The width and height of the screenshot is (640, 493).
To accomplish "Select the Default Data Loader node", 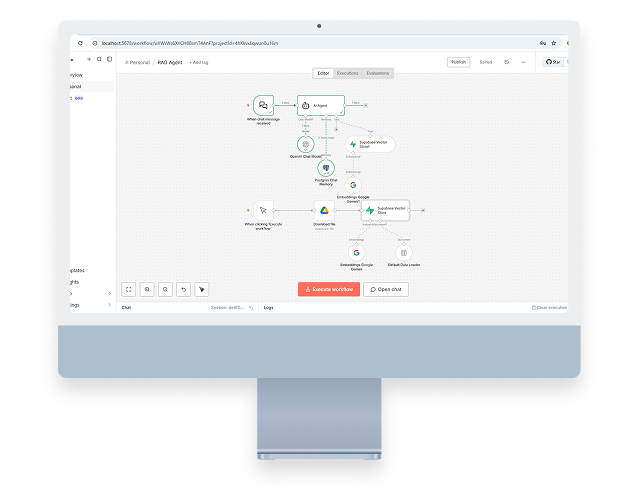I will coord(404,252).
